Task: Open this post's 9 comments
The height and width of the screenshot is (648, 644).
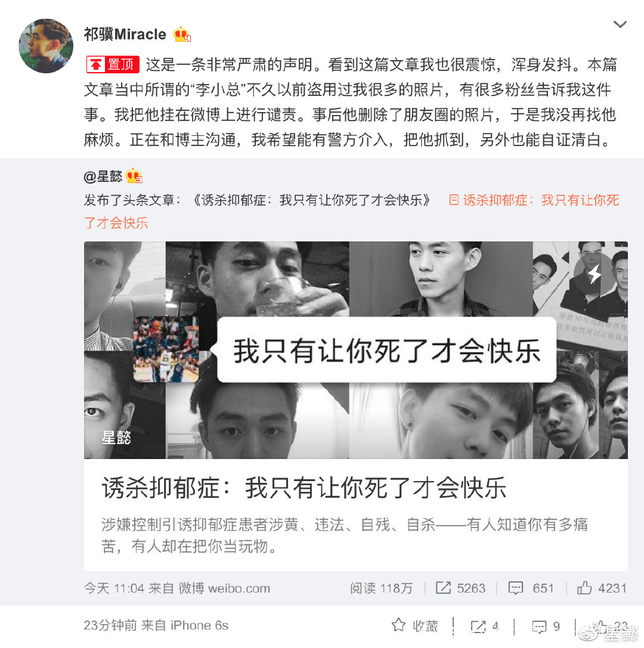Action: (546, 627)
